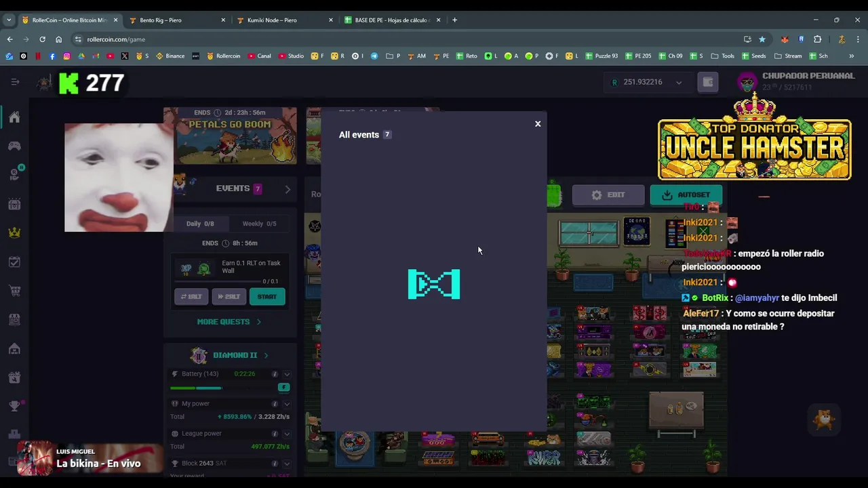The width and height of the screenshot is (868, 488).
Task: Open the browser extensions puzzle icon
Action: 818,39
